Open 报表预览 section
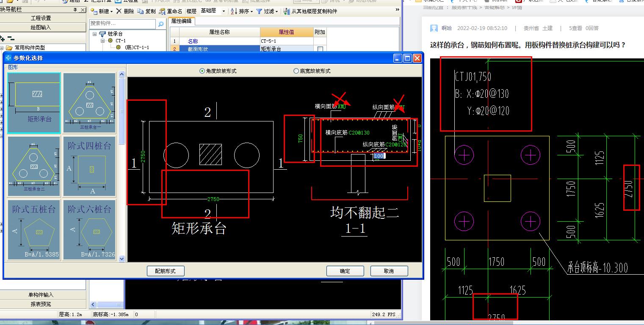The height and width of the screenshot is (325, 644). pos(41,304)
